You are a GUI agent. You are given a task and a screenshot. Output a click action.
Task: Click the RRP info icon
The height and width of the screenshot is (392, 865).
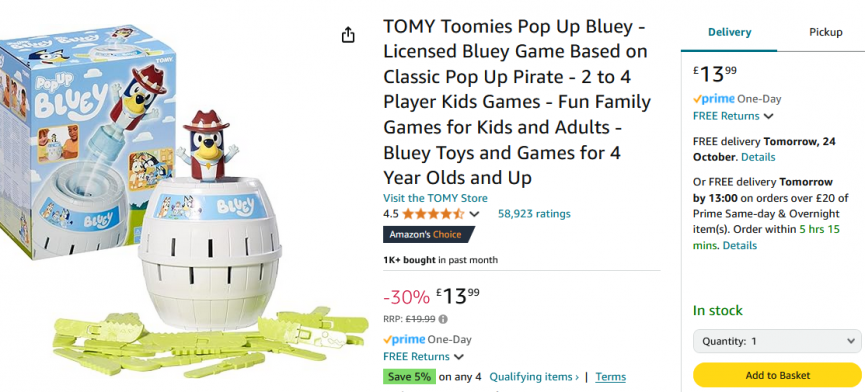[x=443, y=319]
